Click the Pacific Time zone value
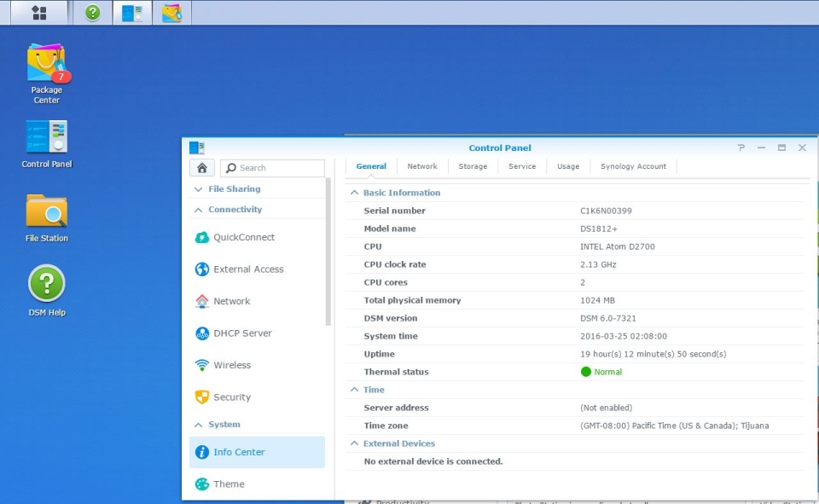This screenshot has height=504, width=819. pos(674,426)
